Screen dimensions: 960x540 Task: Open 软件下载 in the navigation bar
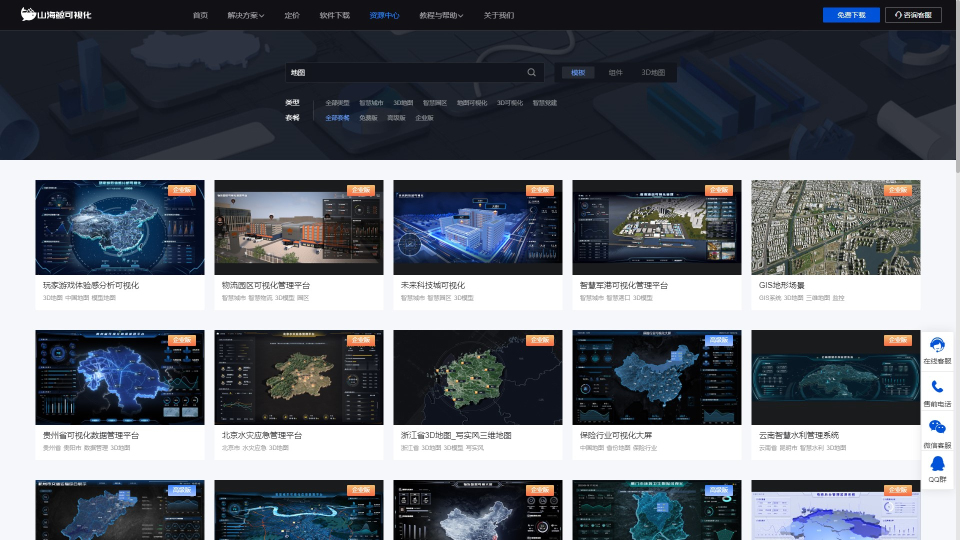334,15
